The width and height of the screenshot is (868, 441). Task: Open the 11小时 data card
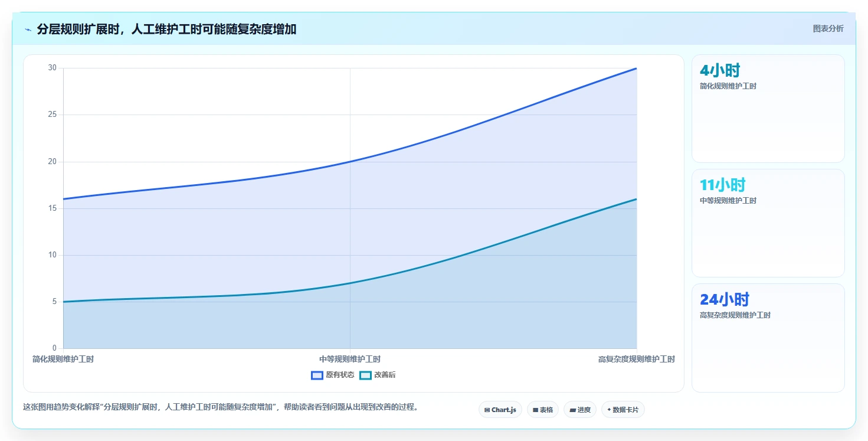(x=768, y=223)
